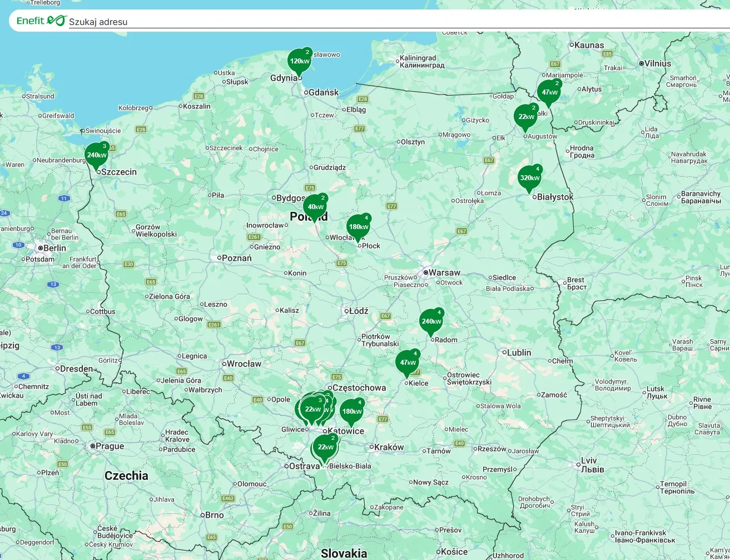Open the 240kW charger marker at Szczecin
The height and width of the screenshot is (560, 730).
tap(96, 156)
